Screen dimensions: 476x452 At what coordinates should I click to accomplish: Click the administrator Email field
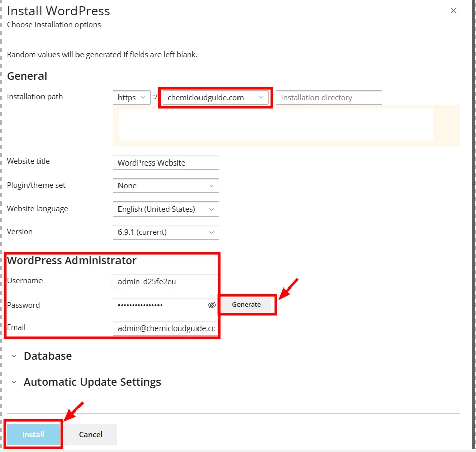pos(166,328)
